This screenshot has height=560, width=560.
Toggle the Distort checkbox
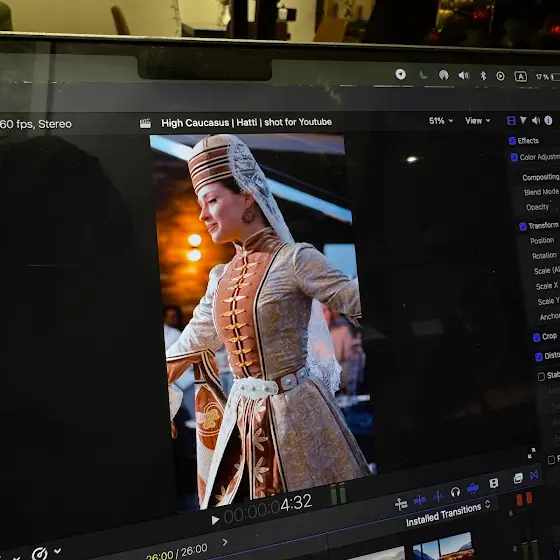pyautogui.click(x=539, y=357)
